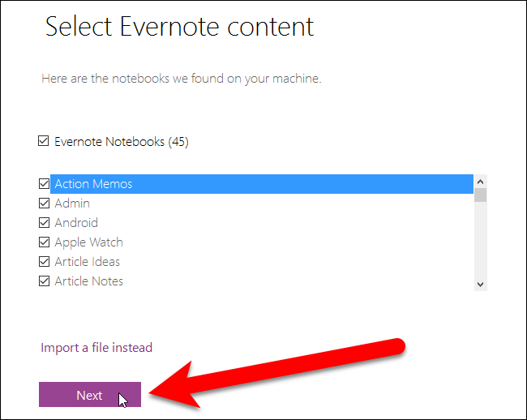Select the Android notebook name
This screenshot has height=420, width=527.
[76, 223]
